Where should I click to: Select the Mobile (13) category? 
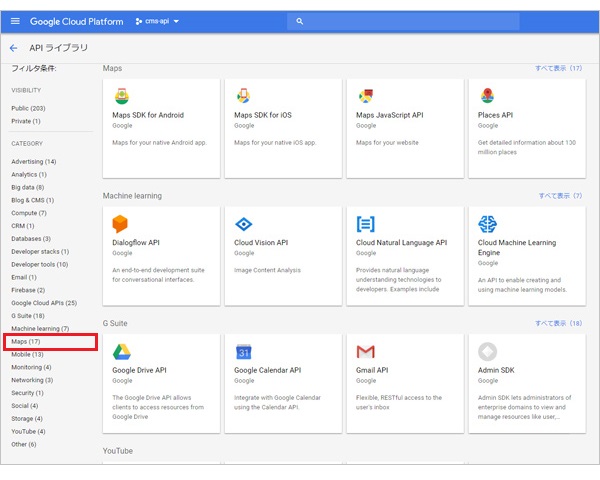tap(27, 354)
